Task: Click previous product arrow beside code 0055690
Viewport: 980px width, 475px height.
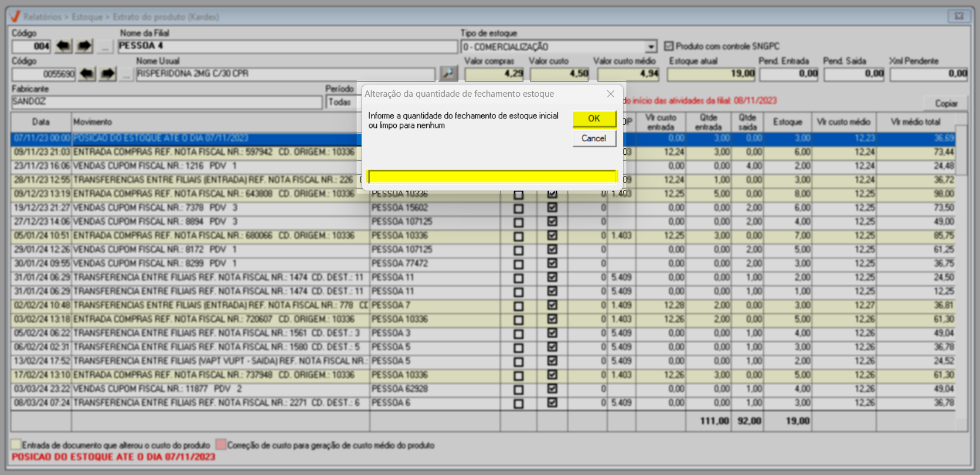Action: pyautogui.click(x=87, y=74)
